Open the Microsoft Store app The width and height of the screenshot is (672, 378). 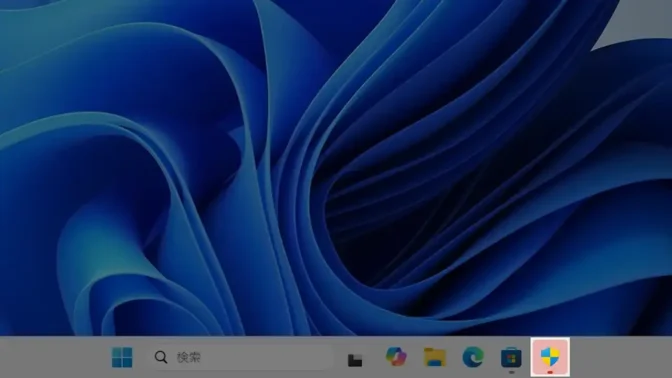click(x=511, y=357)
